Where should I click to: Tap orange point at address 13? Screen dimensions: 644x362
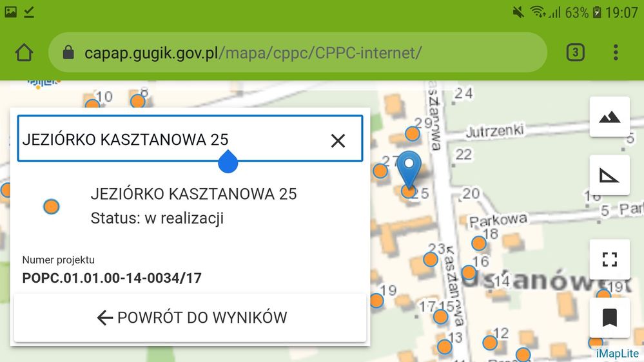444,347
